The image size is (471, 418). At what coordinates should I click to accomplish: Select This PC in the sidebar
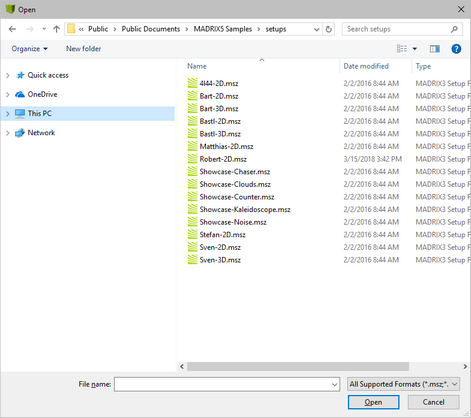(x=40, y=113)
